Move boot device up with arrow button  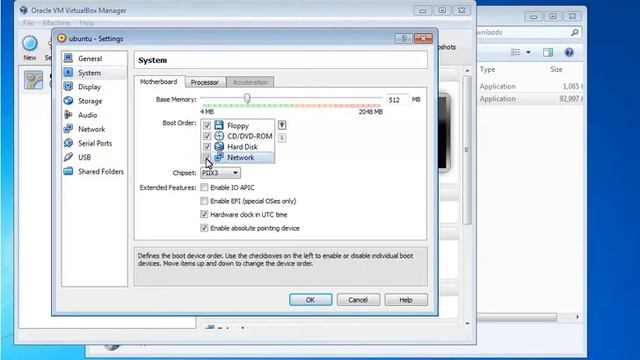click(x=282, y=125)
